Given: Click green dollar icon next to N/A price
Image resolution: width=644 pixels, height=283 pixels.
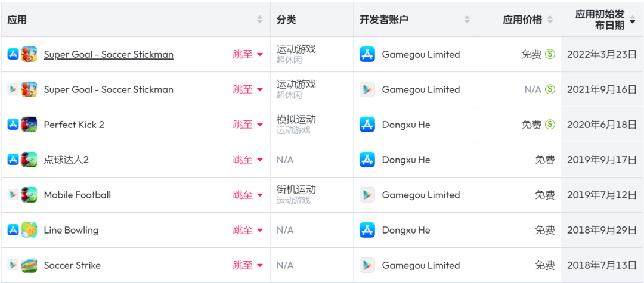Looking at the screenshot, I should 550,89.
